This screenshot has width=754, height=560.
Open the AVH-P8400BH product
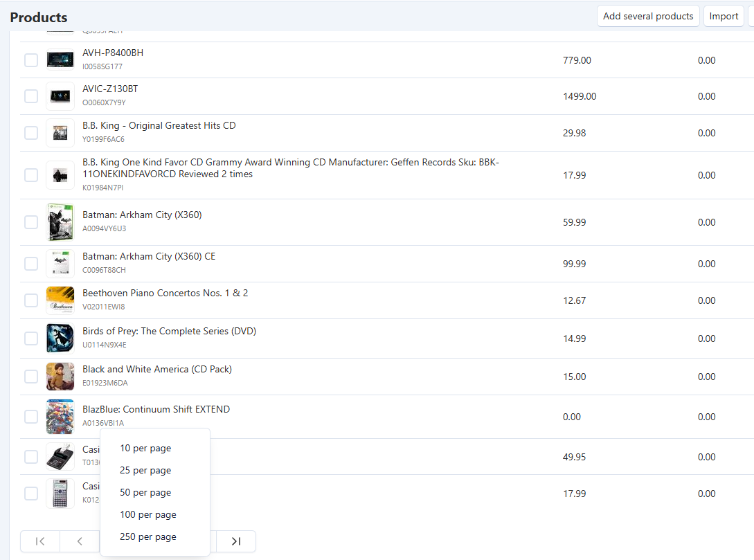pyautogui.click(x=113, y=53)
